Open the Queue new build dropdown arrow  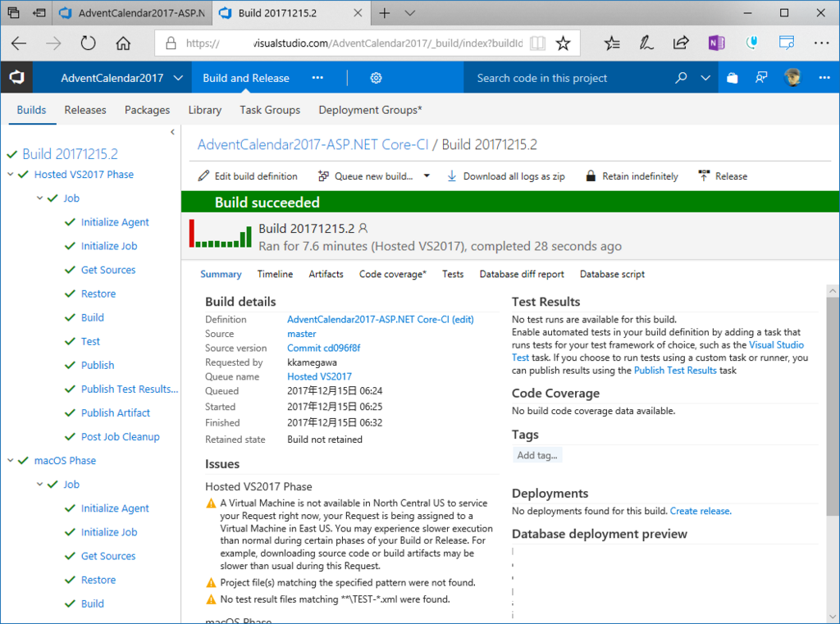427,175
